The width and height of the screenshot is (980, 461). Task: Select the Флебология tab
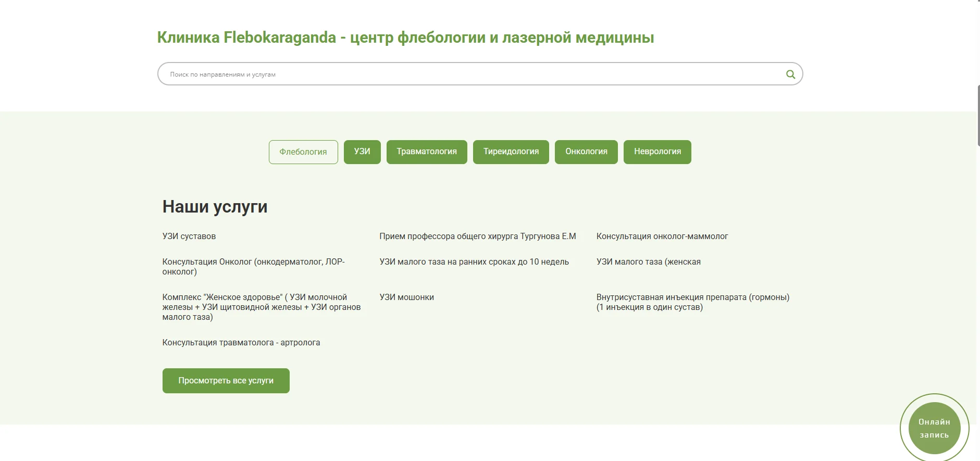[x=303, y=152]
